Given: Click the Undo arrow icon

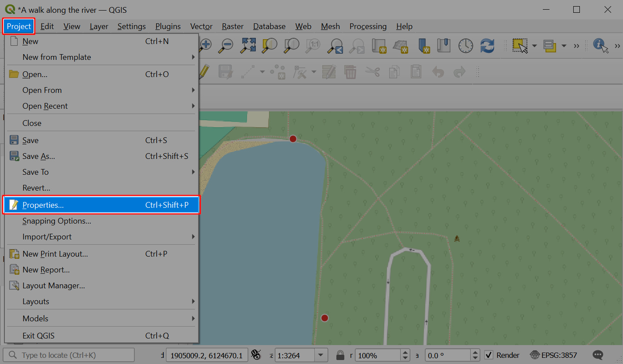Looking at the screenshot, I should [x=438, y=72].
